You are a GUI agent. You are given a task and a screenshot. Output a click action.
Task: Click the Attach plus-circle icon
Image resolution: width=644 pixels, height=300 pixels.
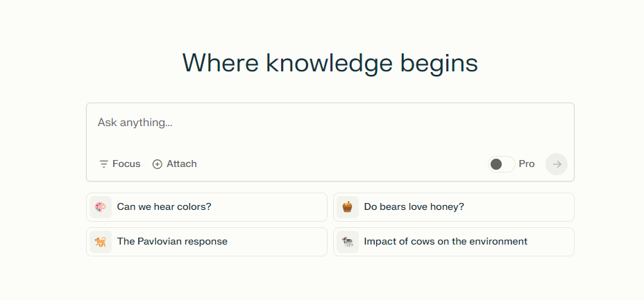pos(158,164)
